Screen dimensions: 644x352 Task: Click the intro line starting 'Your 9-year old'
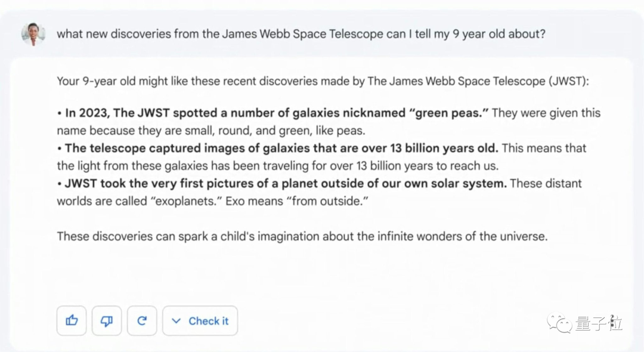(x=322, y=81)
